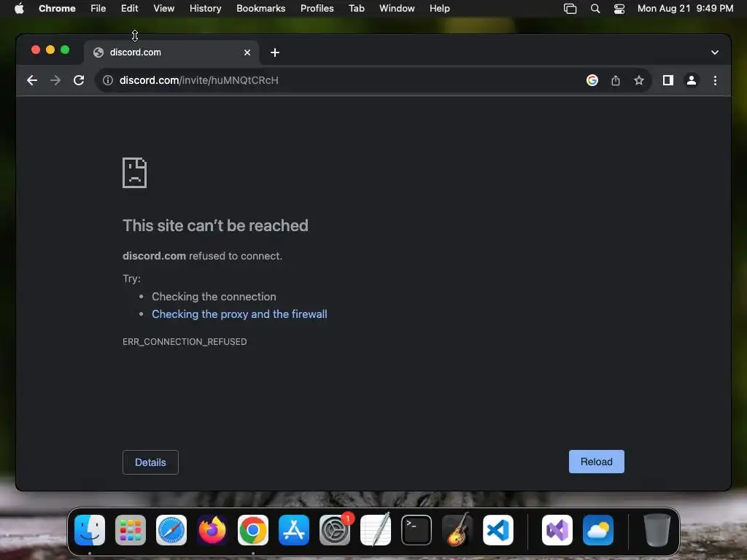
Task: Open Launchpad from the Dock
Action: click(x=131, y=530)
